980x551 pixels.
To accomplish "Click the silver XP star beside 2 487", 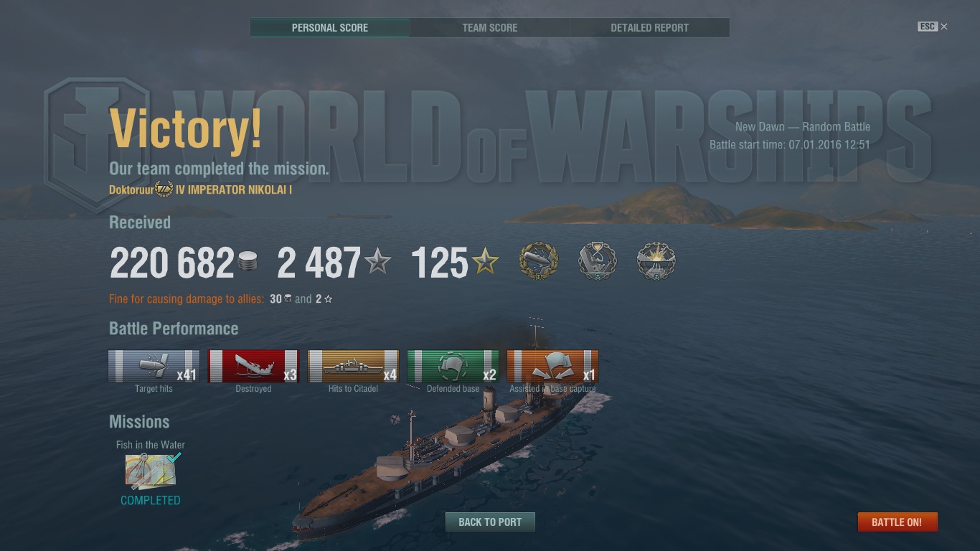I will tap(377, 263).
